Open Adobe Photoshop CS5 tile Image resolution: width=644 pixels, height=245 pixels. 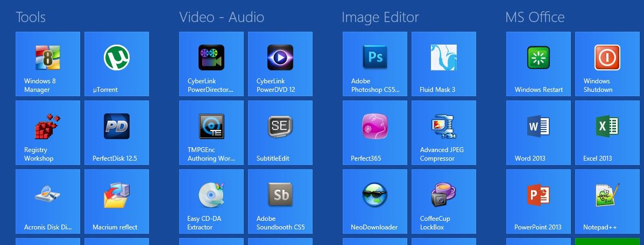[374, 64]
